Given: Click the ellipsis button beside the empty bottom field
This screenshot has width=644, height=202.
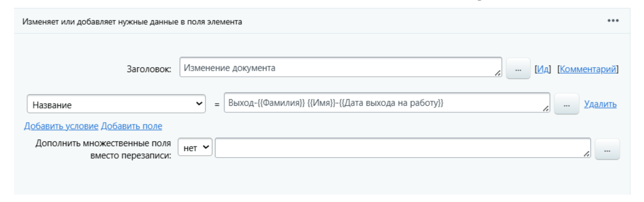Looking at the screenshot, I should coord(607,149).
